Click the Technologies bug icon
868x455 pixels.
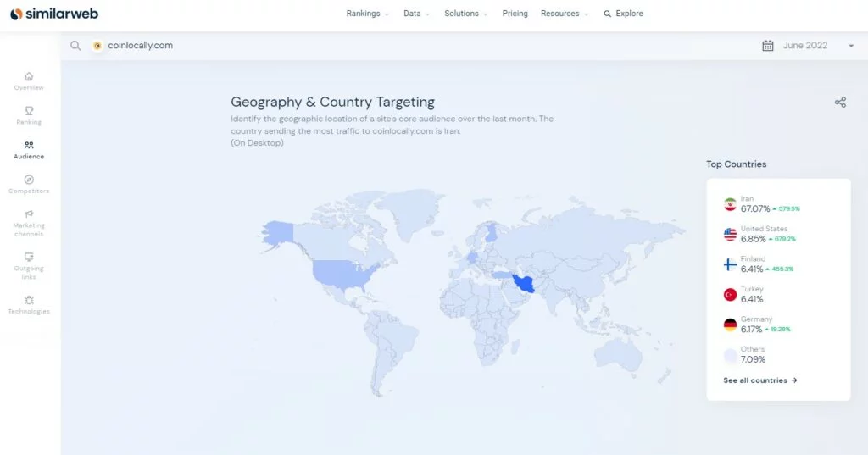[x=29, y=300]
